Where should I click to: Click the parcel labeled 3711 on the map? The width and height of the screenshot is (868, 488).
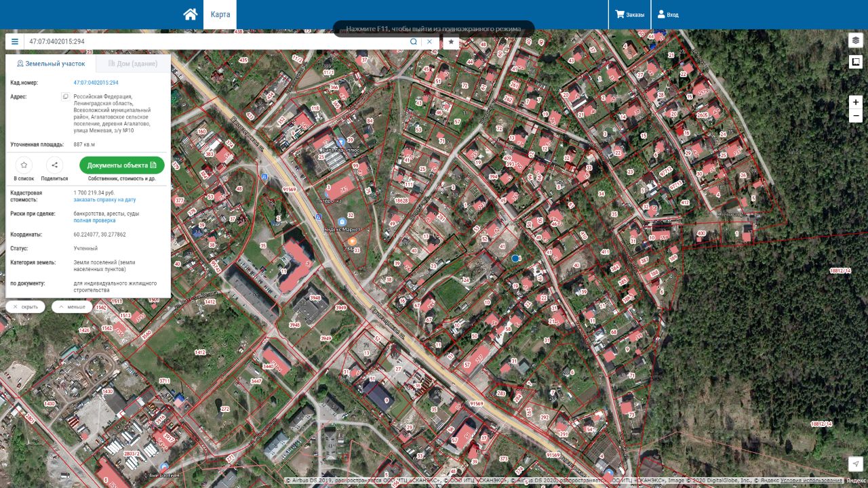[x=165, y=381]
